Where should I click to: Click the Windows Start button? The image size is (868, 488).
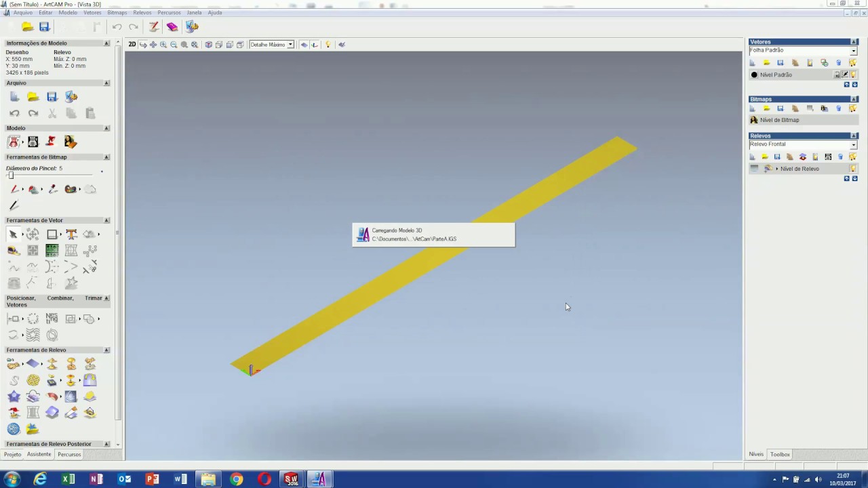pyautogui.click(x=12, y=479)
